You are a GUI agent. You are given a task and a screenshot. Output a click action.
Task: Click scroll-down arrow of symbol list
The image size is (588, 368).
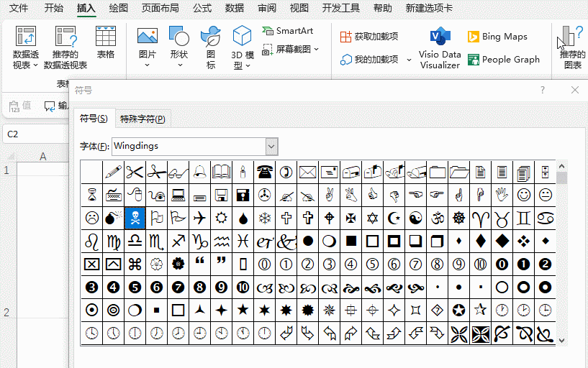point(561,341)
